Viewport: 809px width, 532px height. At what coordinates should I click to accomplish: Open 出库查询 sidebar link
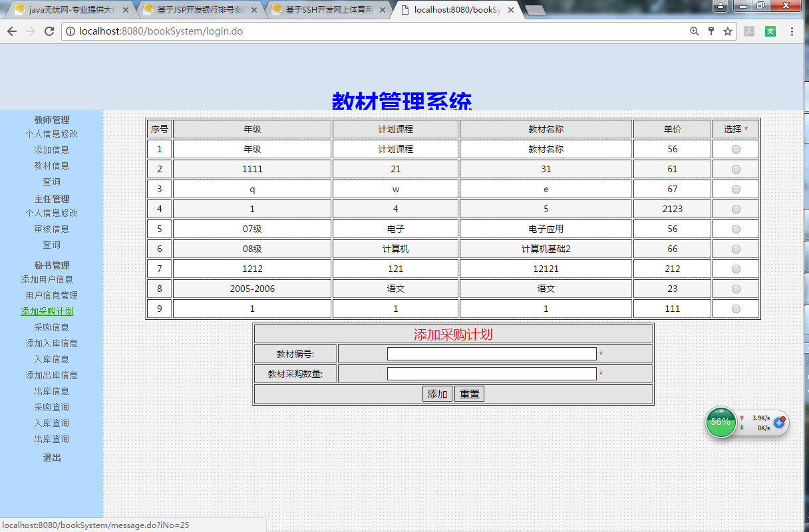pyautogui.click(x=51, y=439)
